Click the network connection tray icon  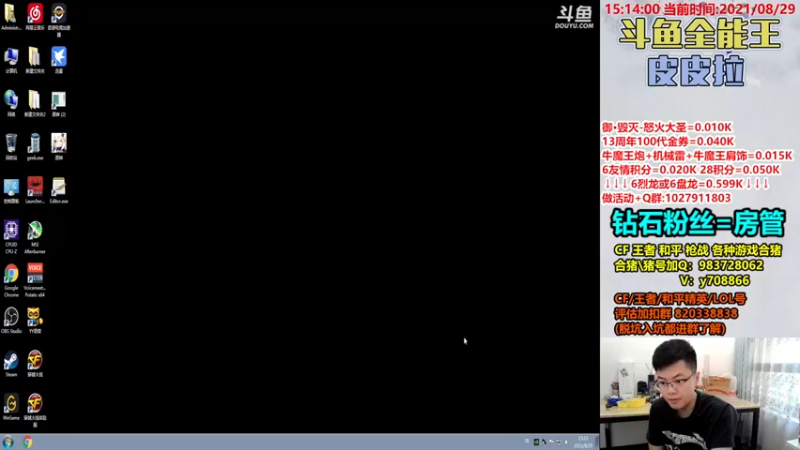tap(559, 442)
